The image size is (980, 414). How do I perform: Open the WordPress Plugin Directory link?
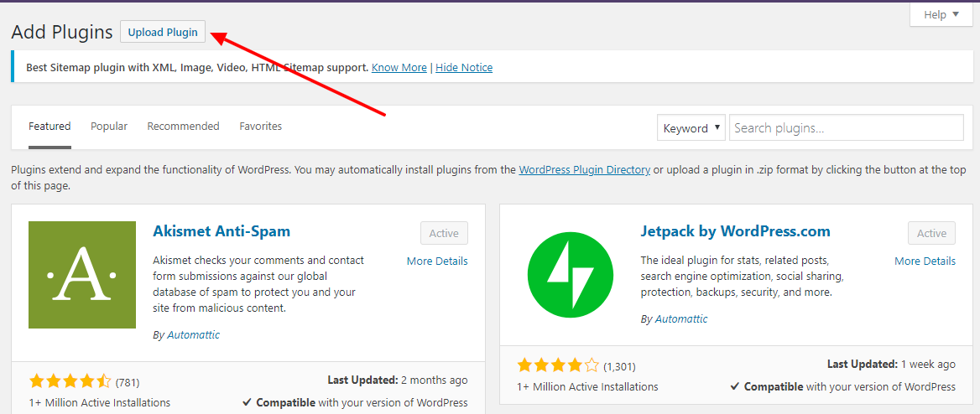click(584, 169)
